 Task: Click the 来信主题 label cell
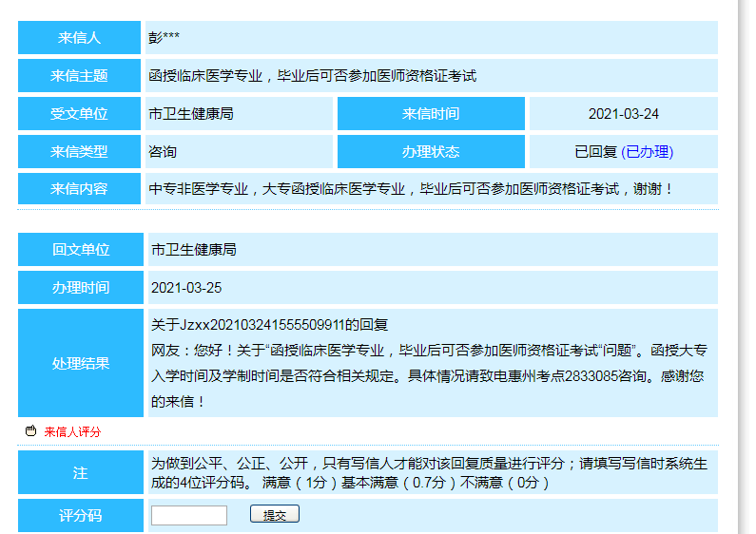(80, 76)
